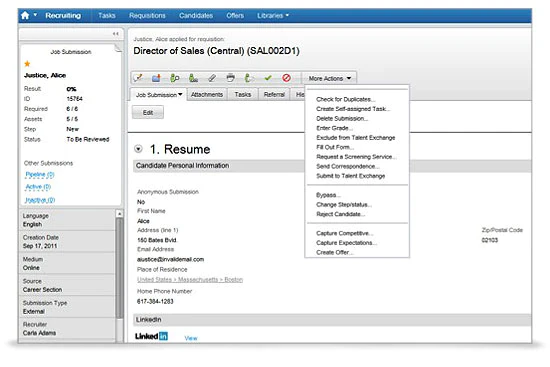Click the home icon in navigation bar
Image resolution: width=550 pixels, height=367 pixels.
pos(25,15)
